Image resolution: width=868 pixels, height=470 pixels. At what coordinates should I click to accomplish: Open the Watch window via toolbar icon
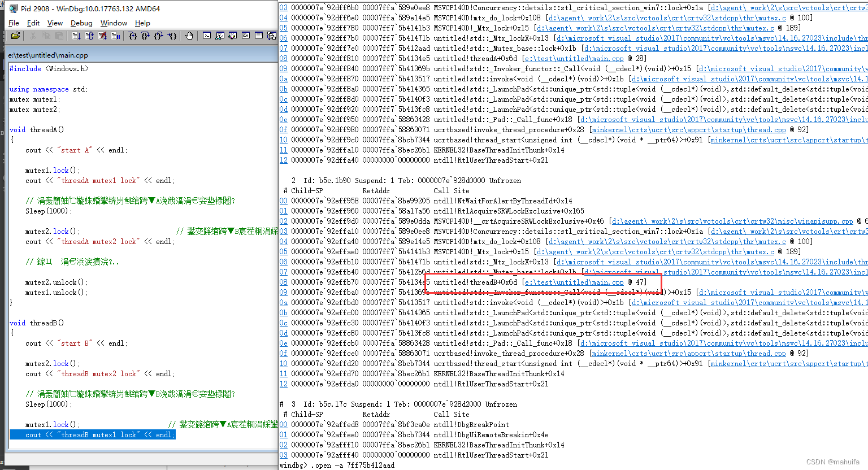coord(220,36)
